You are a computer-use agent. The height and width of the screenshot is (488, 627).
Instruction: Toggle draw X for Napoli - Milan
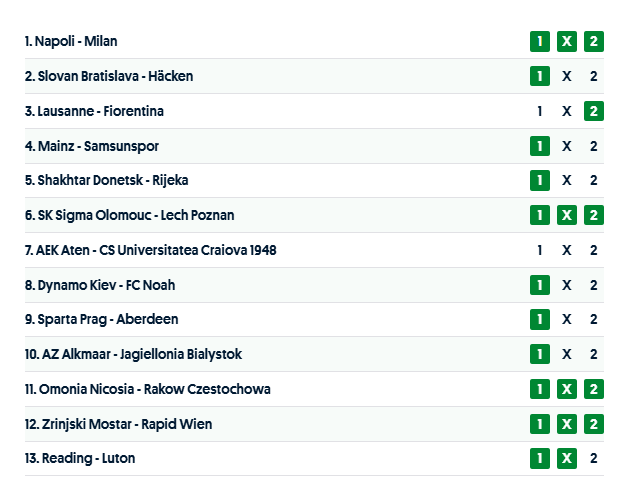coord(566,41)
